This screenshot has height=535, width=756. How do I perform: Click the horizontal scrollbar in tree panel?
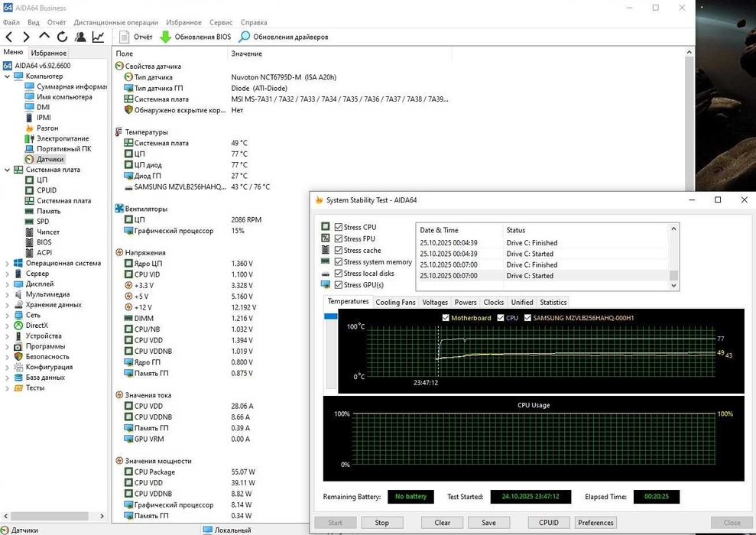[x=50, y=516]
